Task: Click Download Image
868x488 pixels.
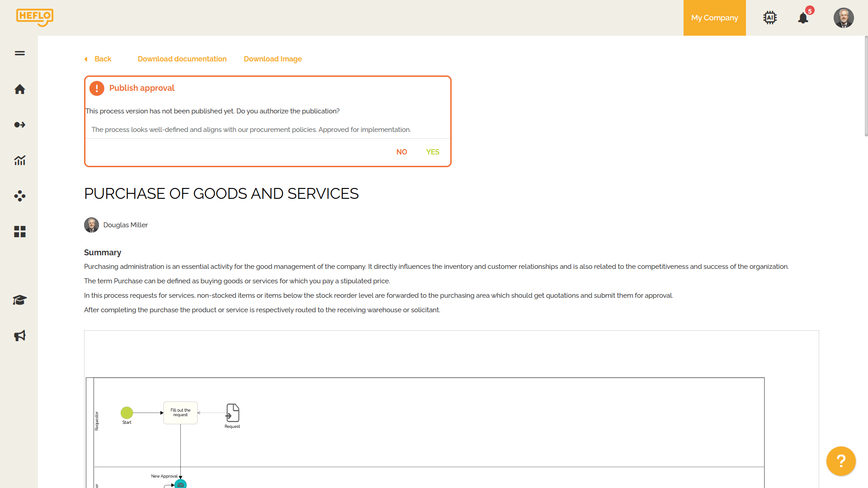Action: click(273, 59)
